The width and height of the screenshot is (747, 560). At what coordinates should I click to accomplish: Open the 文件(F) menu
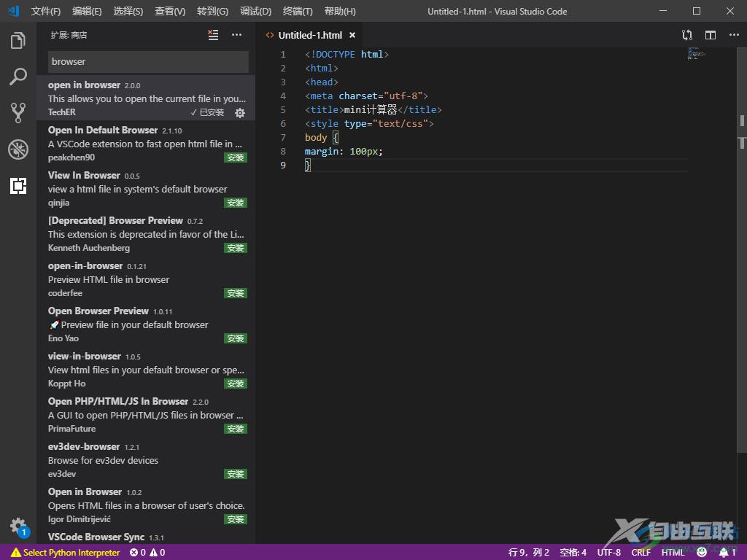(45, 11)
